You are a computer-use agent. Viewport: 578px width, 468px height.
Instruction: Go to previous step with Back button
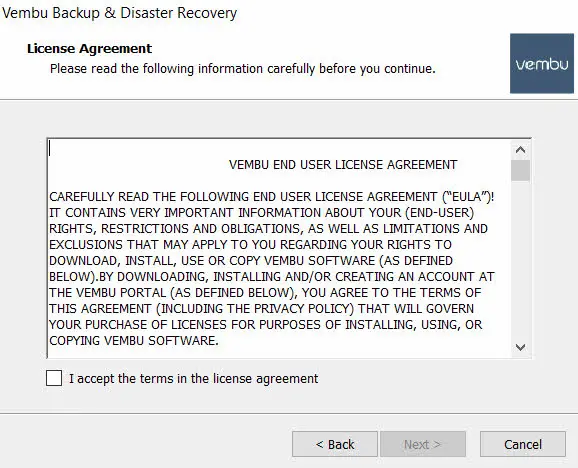[335, 444]
